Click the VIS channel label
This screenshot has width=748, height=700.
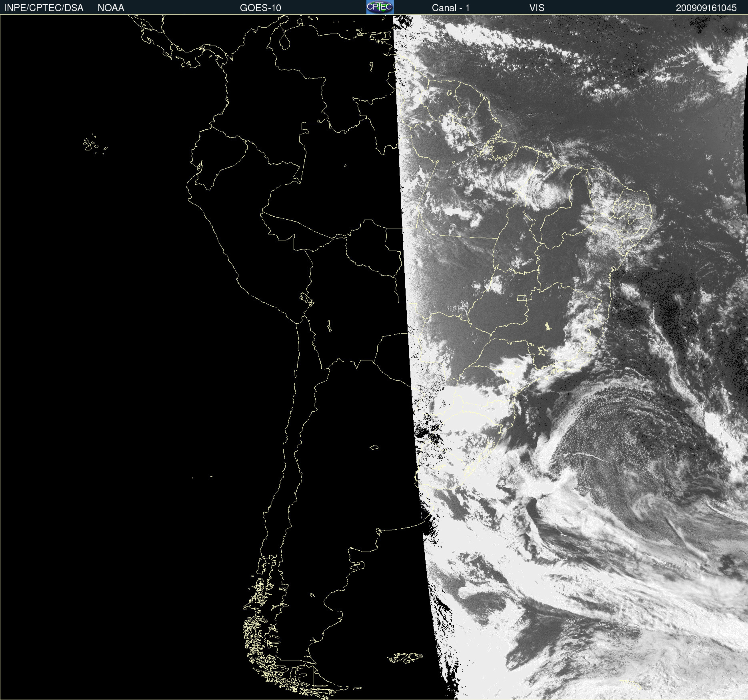click(x=537, y=8)
